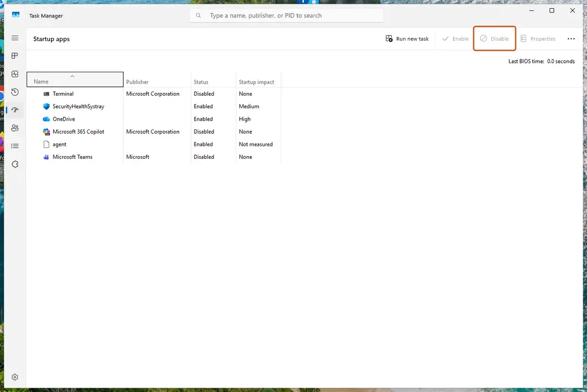Screen dimensions: 587x392
Task: Click the SecurityHealthSystray shield icon
Action: click(46, 107)
